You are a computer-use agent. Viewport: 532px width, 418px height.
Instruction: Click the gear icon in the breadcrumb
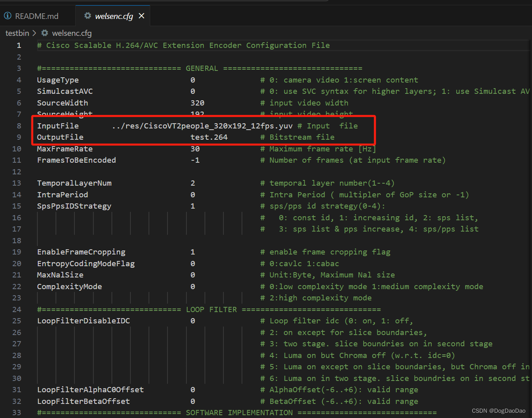pos(45,33)
